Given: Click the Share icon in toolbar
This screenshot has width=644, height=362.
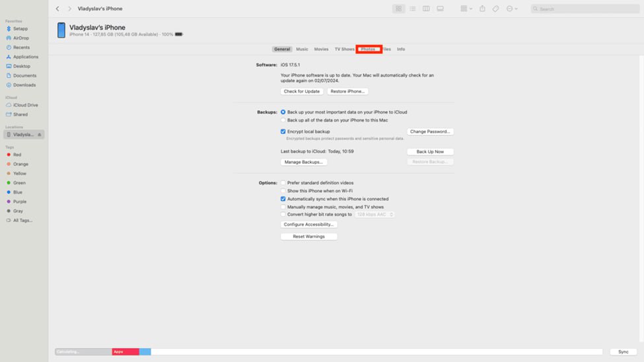Looking at the screenshot, I should click(x=482, y=9).
